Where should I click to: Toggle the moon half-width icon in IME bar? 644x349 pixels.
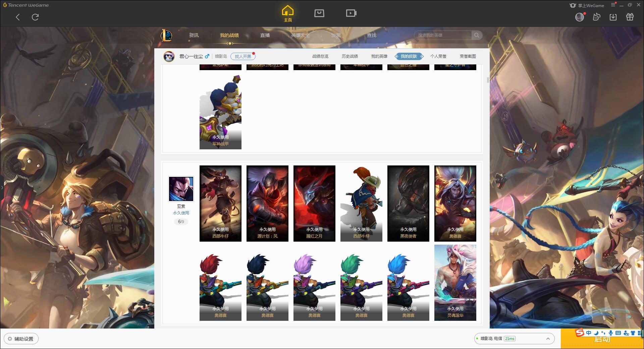(596, 333)
